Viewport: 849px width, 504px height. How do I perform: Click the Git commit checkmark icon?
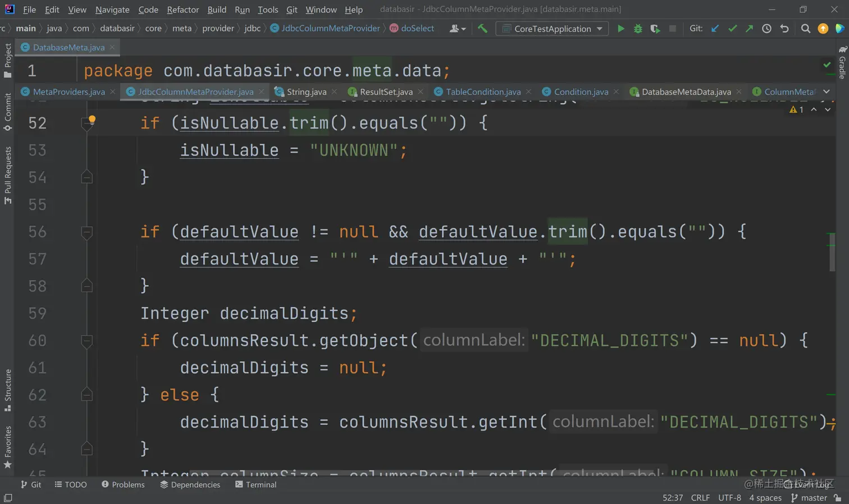[732, 29]
